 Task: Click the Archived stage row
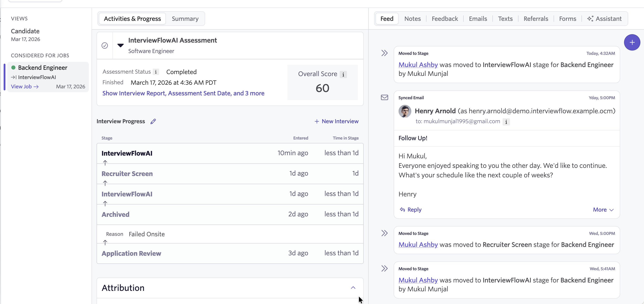click(230, 215)
